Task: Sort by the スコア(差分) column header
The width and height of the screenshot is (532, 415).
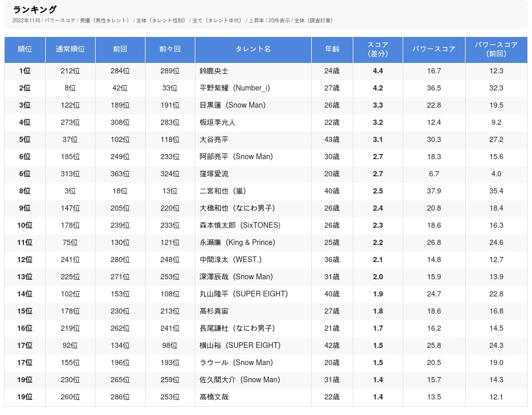Action: click(x=378, y=49)
